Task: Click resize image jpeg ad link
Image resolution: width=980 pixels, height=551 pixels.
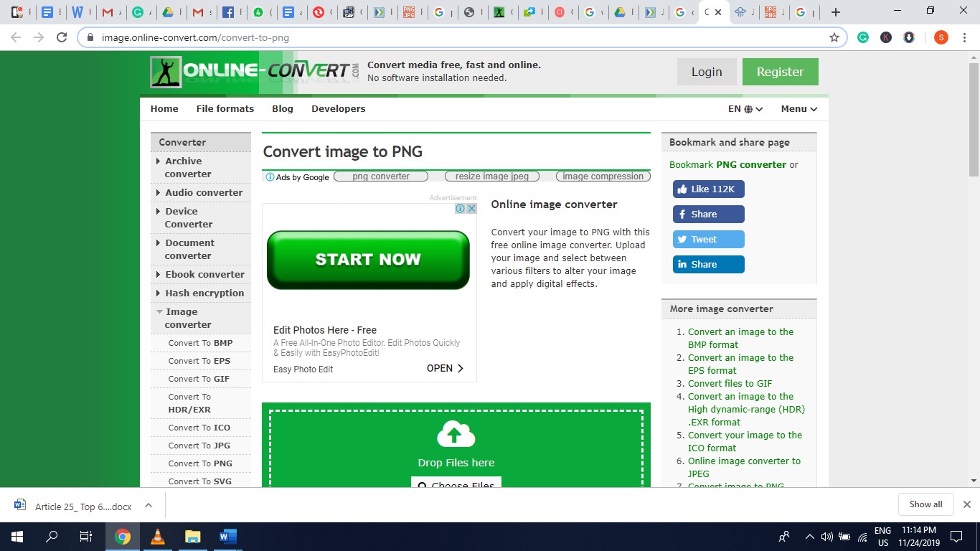Action: (492, 176)
